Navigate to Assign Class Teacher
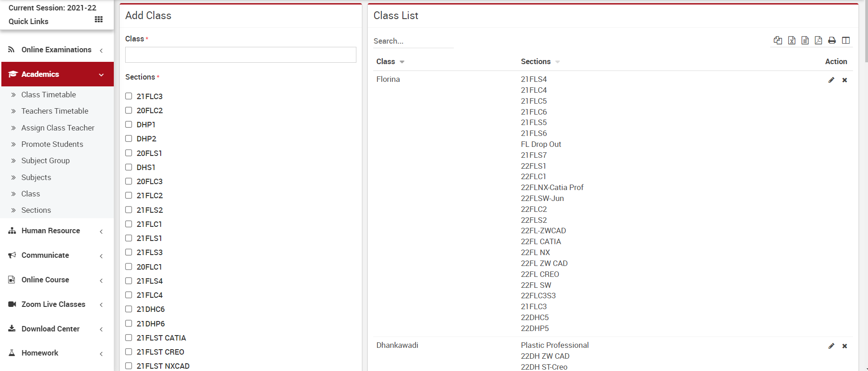 (58, 128)
